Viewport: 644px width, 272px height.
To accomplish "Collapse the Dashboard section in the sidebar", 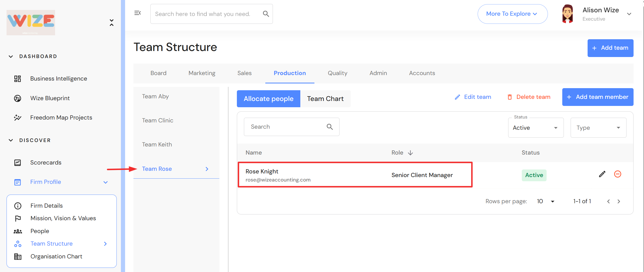I will [11, 56].
